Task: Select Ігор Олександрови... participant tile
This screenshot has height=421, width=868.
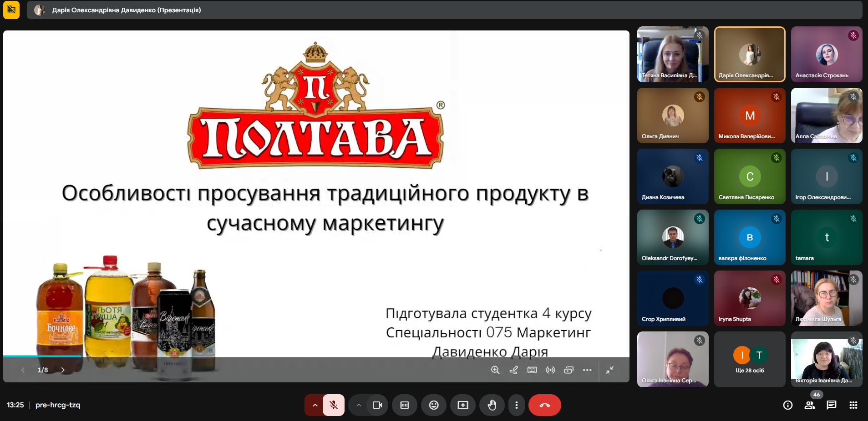Action: 827,176
